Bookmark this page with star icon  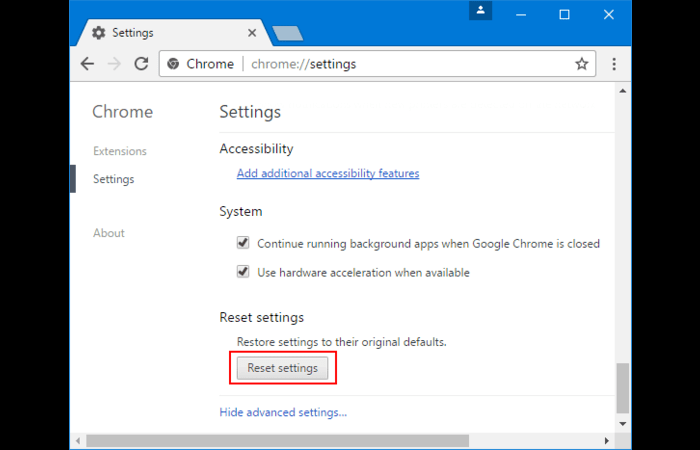pyautogui.click(x=581, y=64)
